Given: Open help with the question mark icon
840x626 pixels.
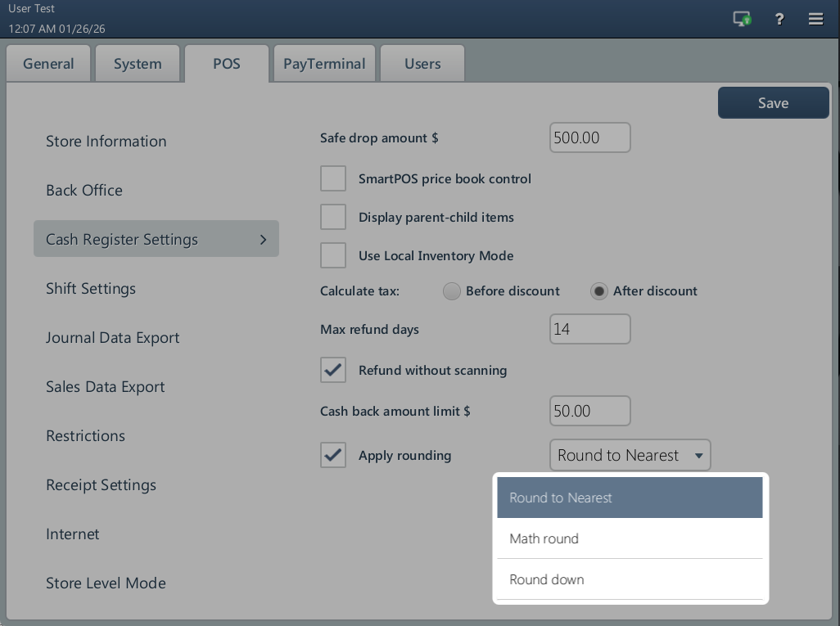Looking at the screenshot, I should point(779,19).
